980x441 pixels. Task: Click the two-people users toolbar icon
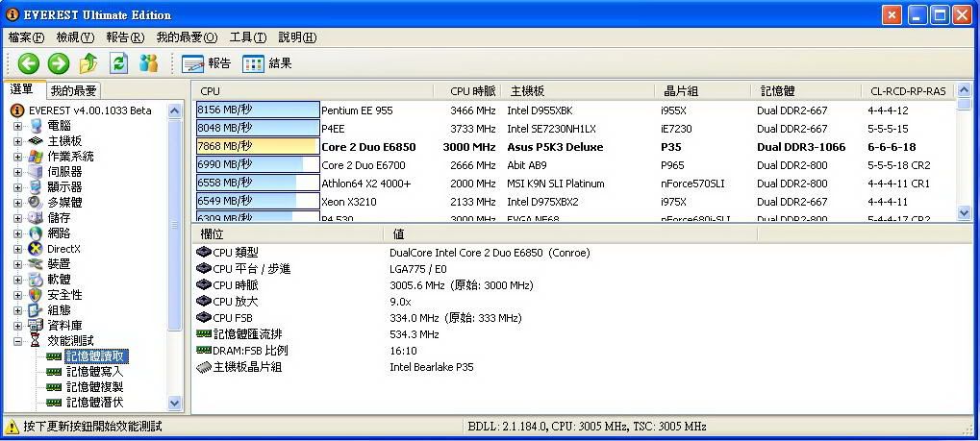pyautogui.click(x=149, y=63)
